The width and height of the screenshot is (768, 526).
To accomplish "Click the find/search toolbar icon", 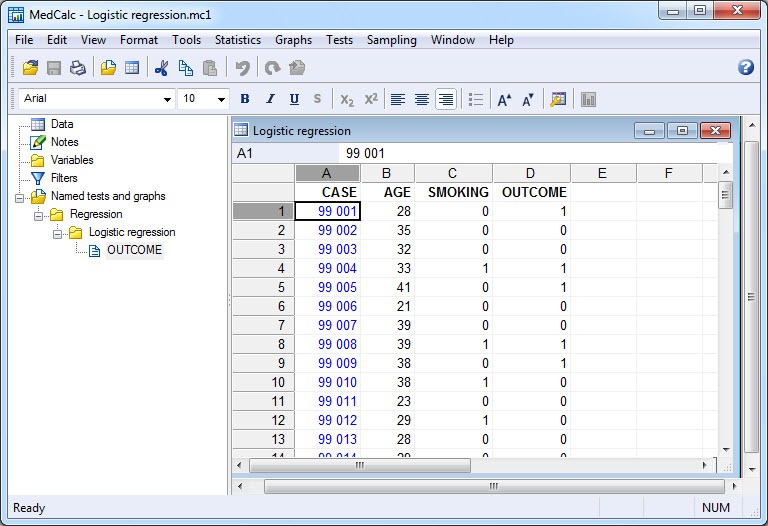I will pos(558,99).
